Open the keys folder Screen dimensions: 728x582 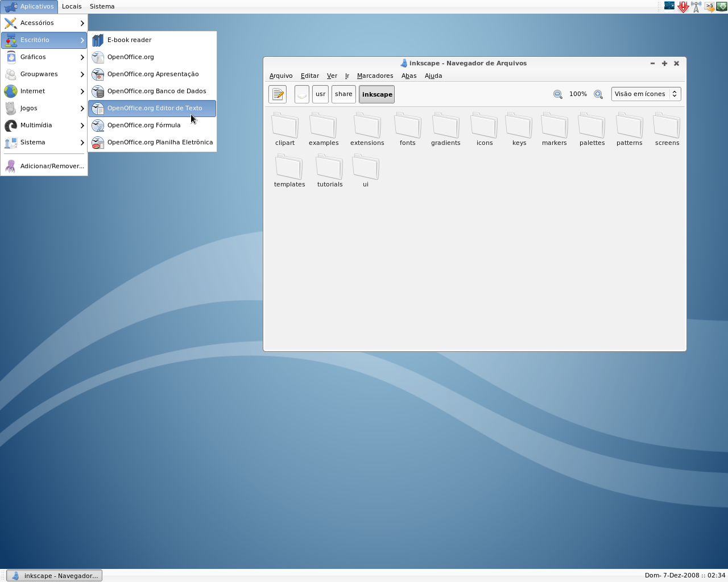point(519,129)
